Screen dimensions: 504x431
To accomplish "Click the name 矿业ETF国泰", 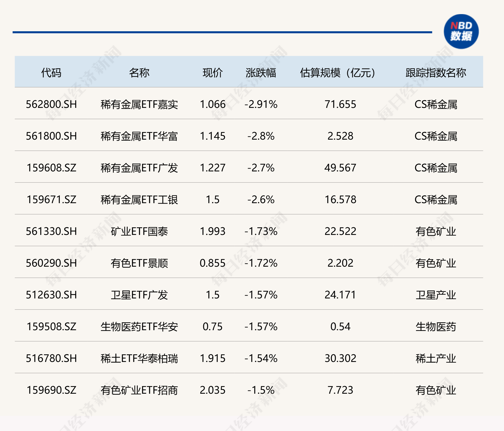I will [139, 231].
